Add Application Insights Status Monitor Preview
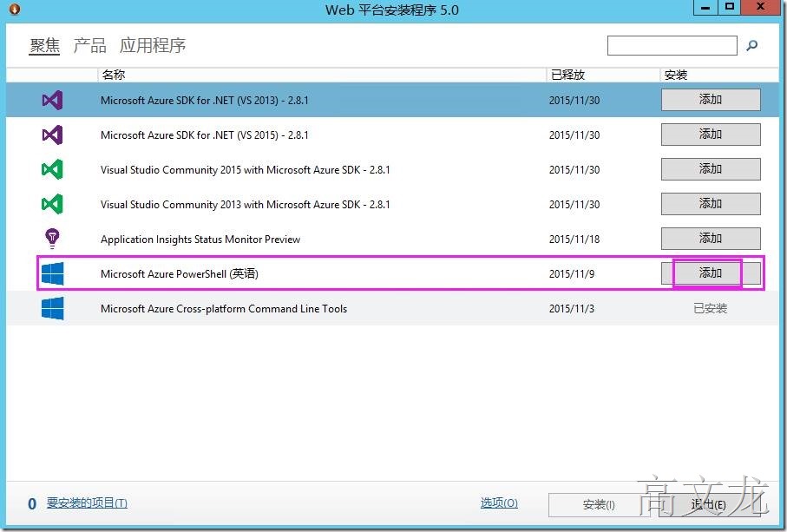 (711, 239)
